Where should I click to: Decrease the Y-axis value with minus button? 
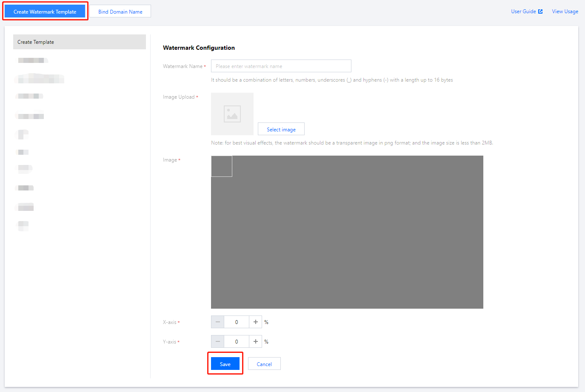coord(217,341)
